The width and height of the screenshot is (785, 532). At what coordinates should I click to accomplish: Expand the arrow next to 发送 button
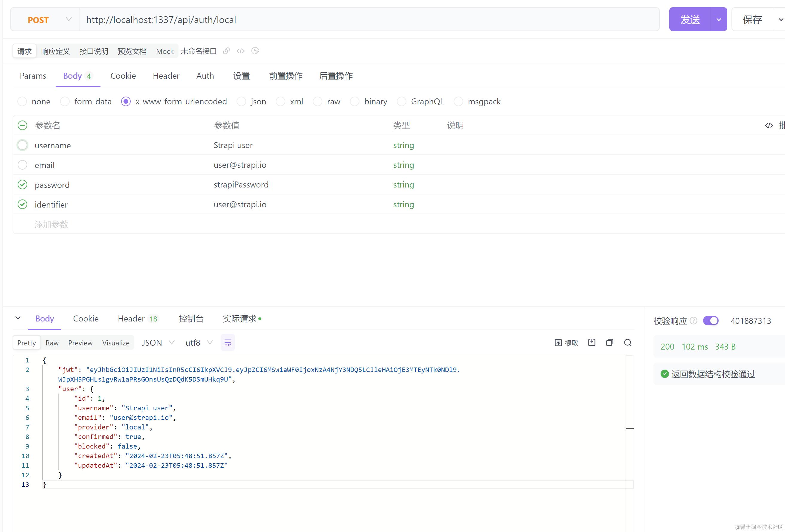(719, 20)
